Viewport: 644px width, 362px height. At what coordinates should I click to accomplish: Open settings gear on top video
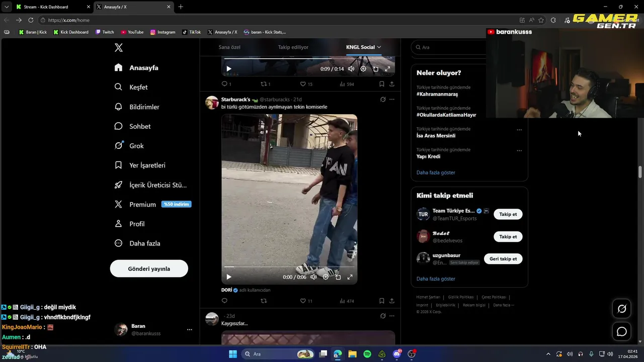click(x=363, y=69)
